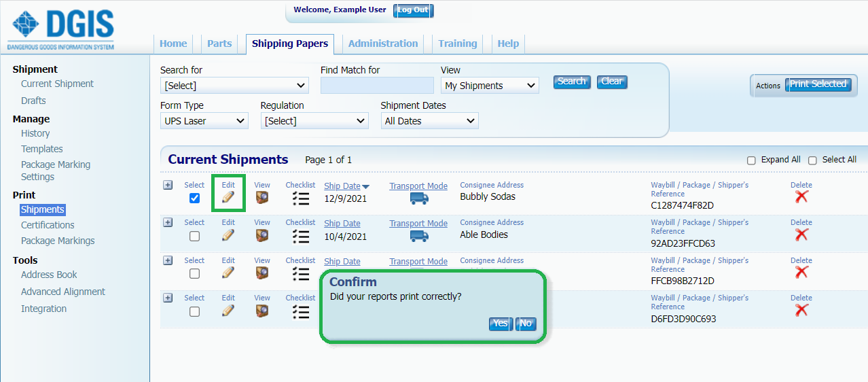
Task: Enable the Select All checkbox
Action: coord(812,160)
